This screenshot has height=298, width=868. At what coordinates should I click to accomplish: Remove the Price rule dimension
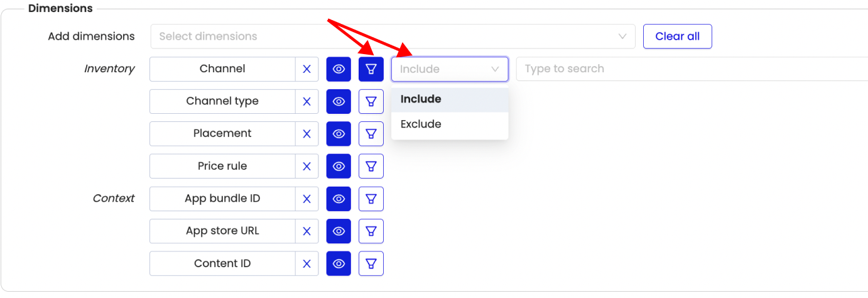click(x=307, y=166)
